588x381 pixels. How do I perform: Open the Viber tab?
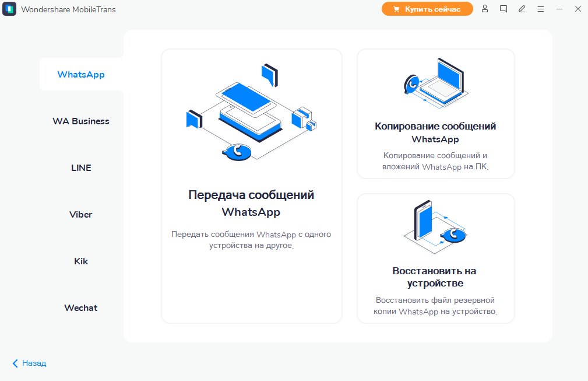click(81, 214)
